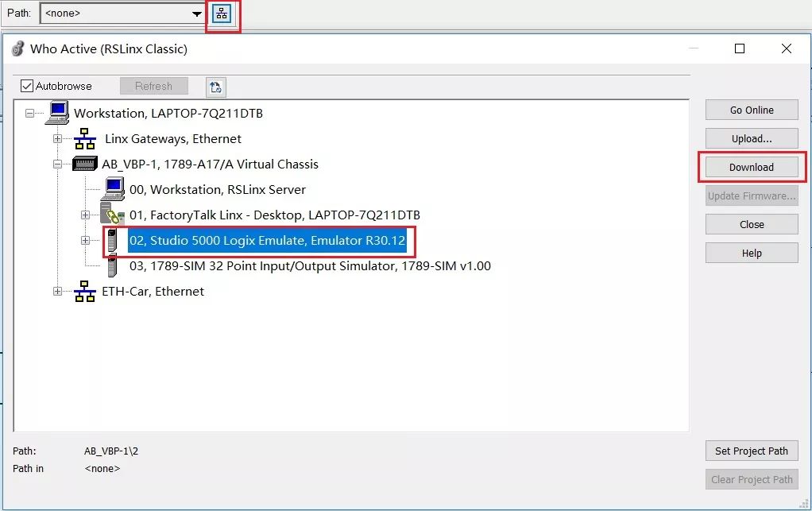
Task: Click the disabled Update Firmware... button
Action: pyautogui.click(x=752, y=195)
